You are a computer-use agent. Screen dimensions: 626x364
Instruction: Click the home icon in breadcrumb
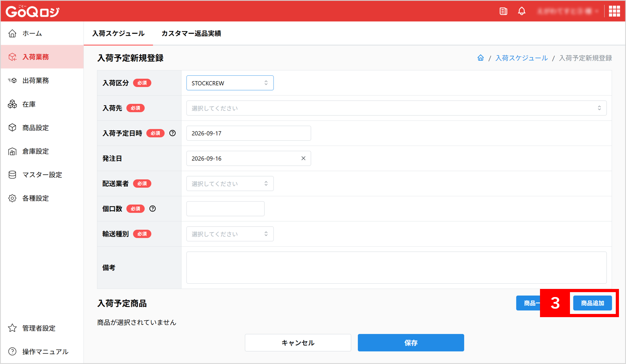(x=480, y=58)
